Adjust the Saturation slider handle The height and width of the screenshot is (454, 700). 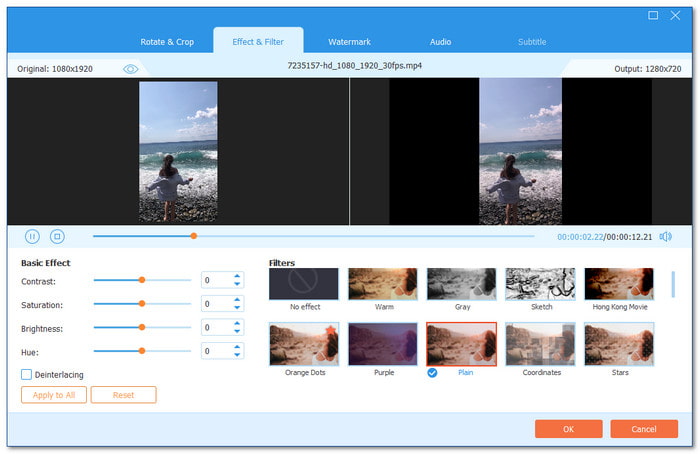click(x=142, y=304)
